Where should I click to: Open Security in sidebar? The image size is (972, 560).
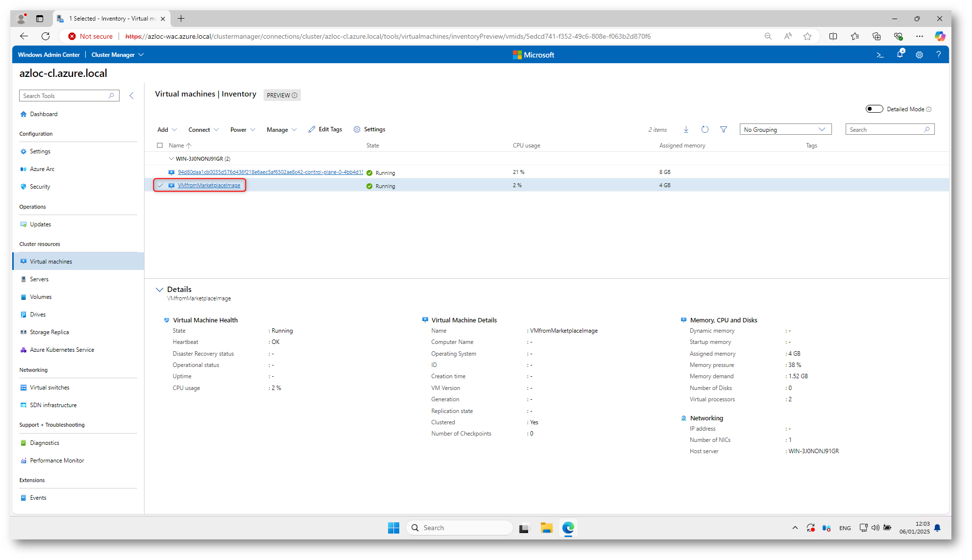(x=40, y=187)
